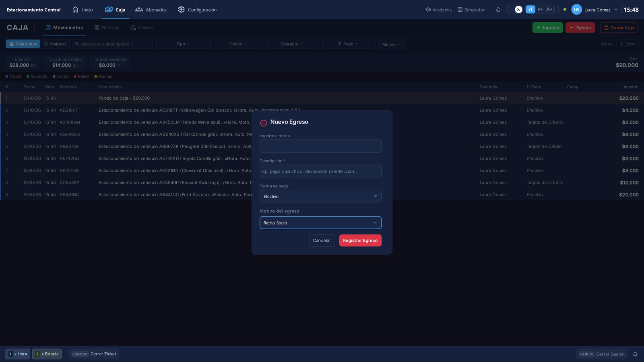644x362 pixels.
Task: Switch to the Historial view
Action: click(55, 44)
